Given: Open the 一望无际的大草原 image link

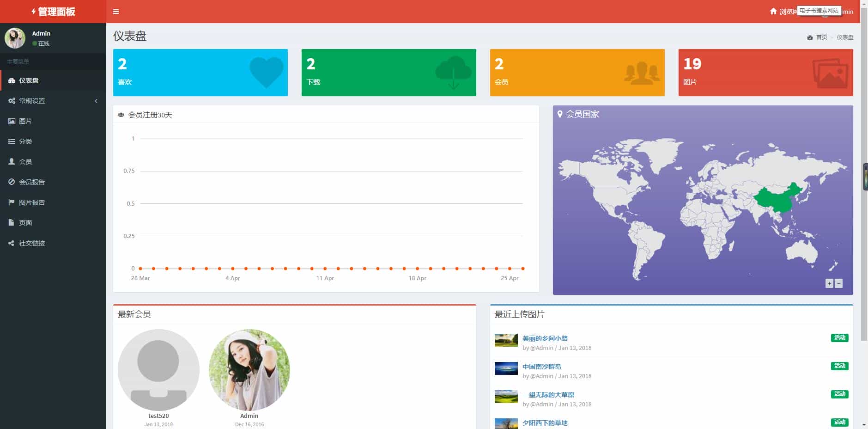Looking at the screenshot, I should coord(548,395).
